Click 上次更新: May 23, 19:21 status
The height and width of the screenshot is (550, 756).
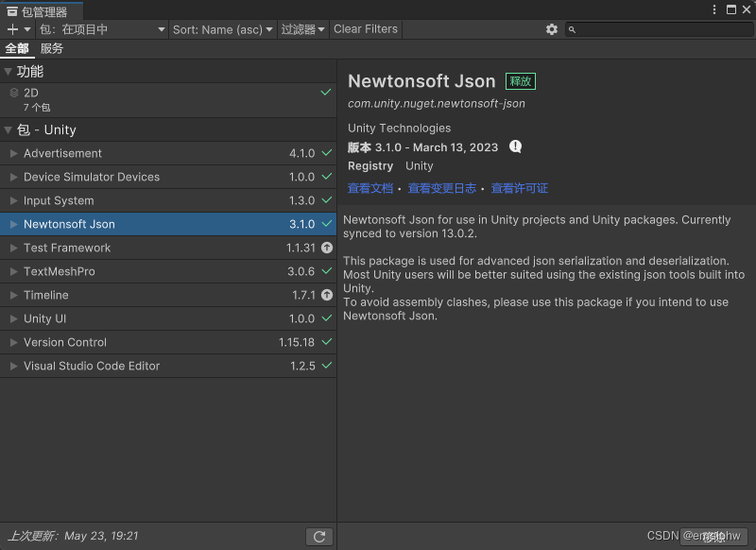tap(73, 536)
